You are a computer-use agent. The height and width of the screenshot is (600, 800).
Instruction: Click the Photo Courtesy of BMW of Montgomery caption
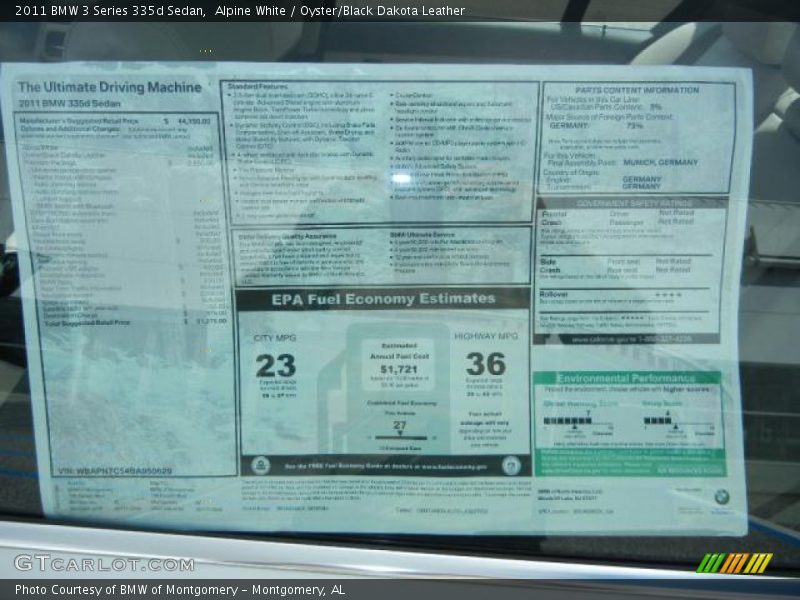pos(180,590)
